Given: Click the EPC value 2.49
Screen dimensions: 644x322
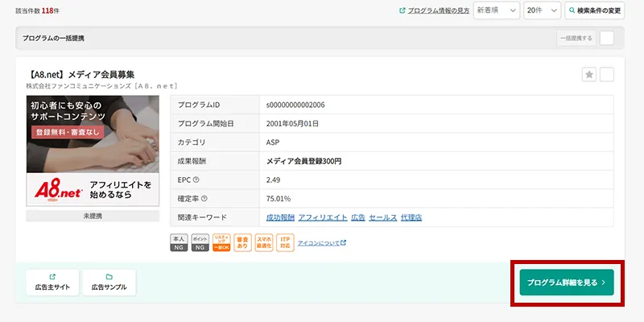Looking at the screenshot, I should [273, 180].
